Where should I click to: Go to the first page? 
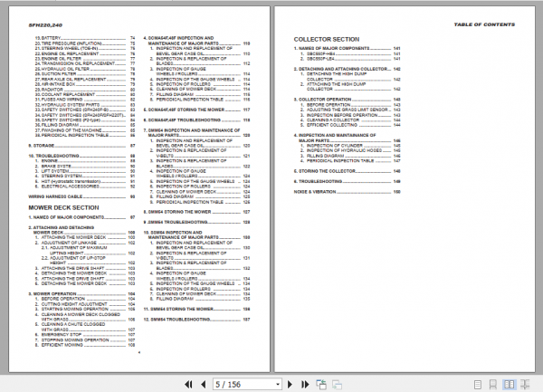[x=188, y=385]
